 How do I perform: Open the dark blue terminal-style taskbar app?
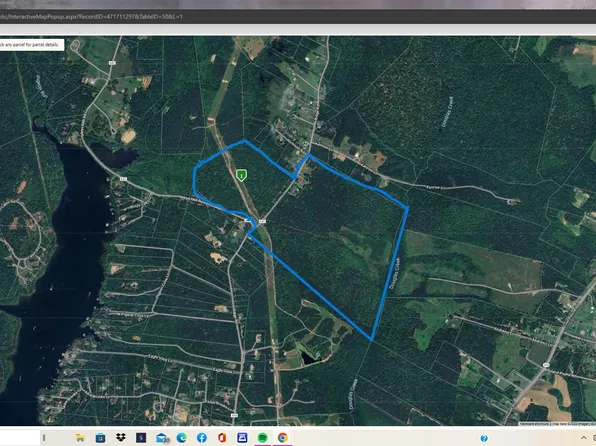[x=141, y=438]
